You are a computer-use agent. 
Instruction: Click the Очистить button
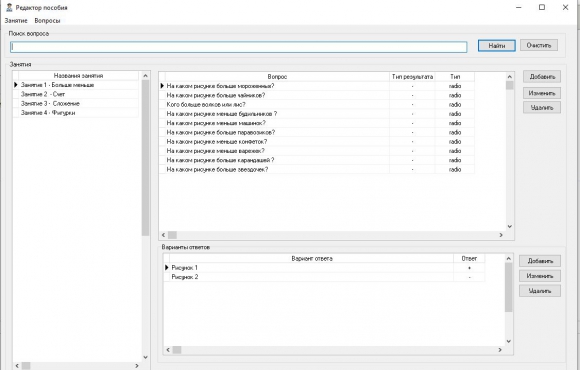539,45
